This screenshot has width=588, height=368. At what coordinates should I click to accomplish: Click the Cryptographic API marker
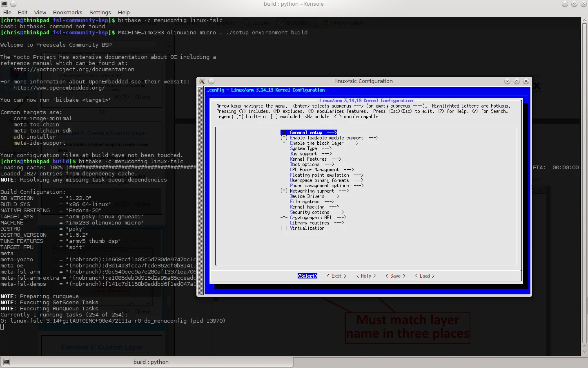[284, 218]
